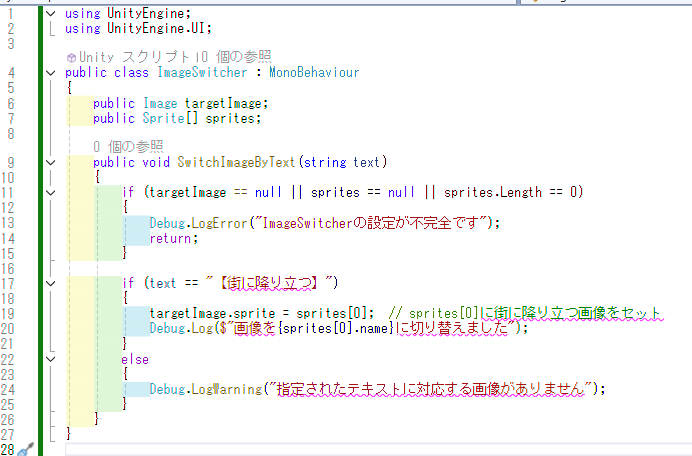The image size is (692, 456).
Task: Click the Unity script cube icon above the class
Action: (x=71, y=57)
